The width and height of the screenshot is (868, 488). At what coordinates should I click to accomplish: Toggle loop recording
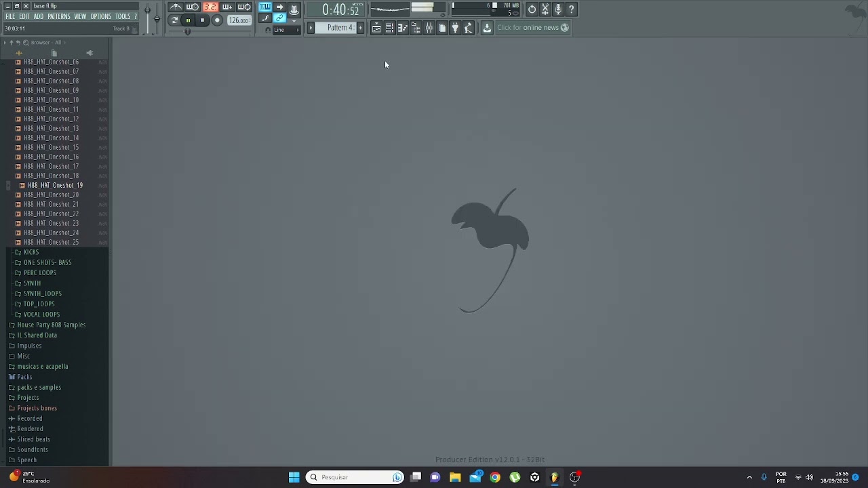tap(244, 7)
